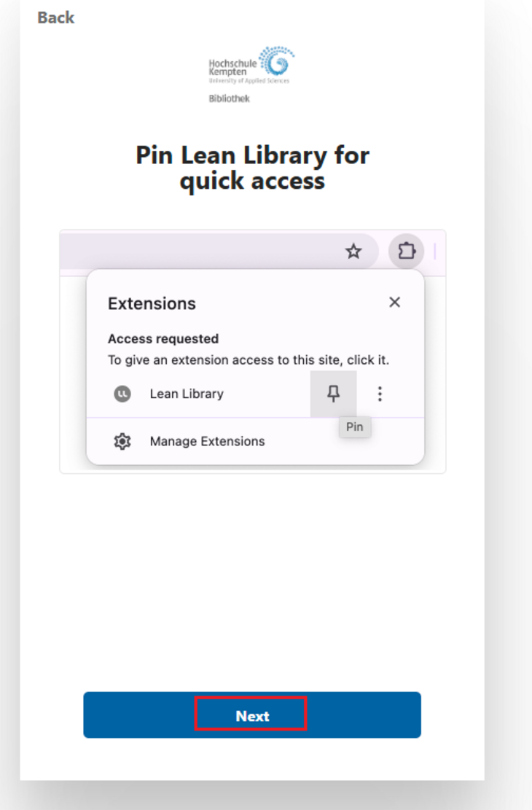Click the Bibliothek label under the logo

[x=229, y=98]
